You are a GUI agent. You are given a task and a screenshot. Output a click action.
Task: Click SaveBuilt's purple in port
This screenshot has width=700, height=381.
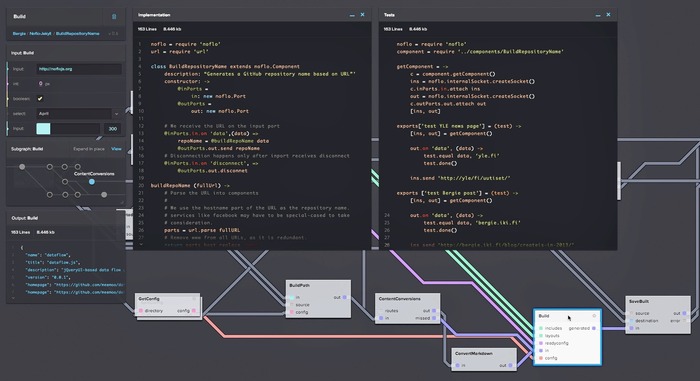[631, 328]
